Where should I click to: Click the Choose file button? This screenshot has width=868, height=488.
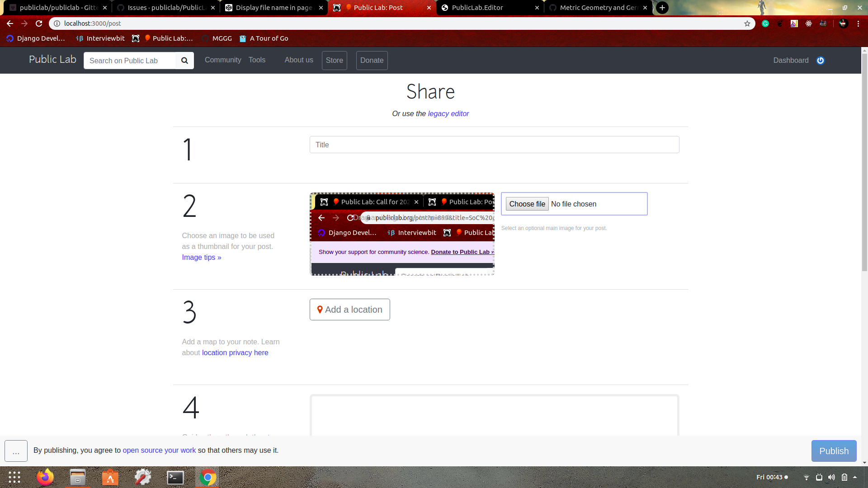tap(527, 204)
